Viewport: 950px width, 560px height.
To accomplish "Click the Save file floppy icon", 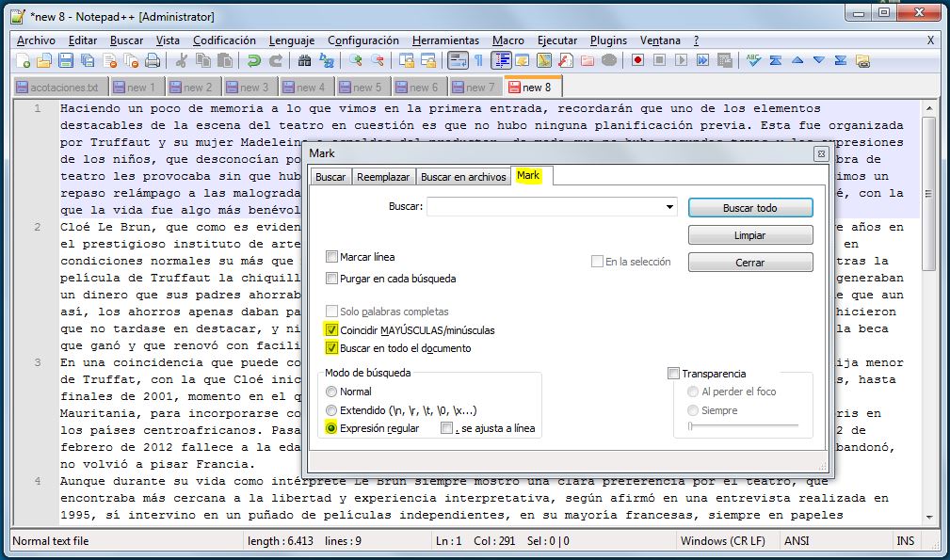I will click(66, 60).
